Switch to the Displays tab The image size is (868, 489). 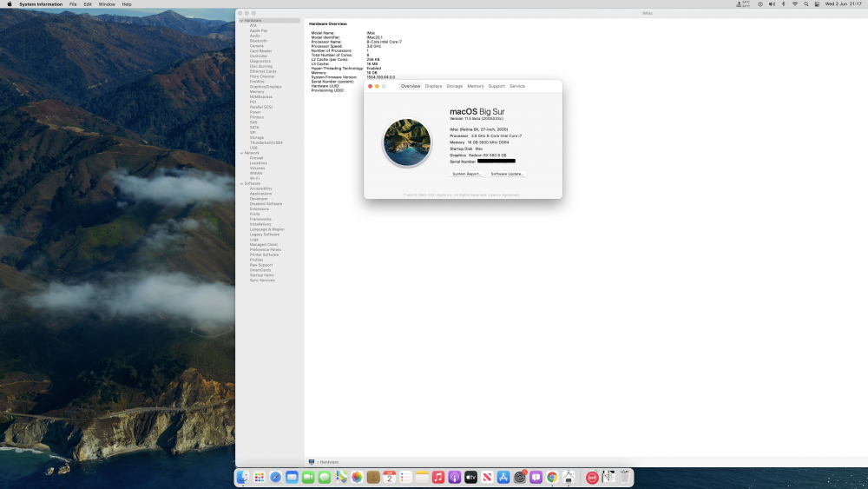(x=433, y=86)
